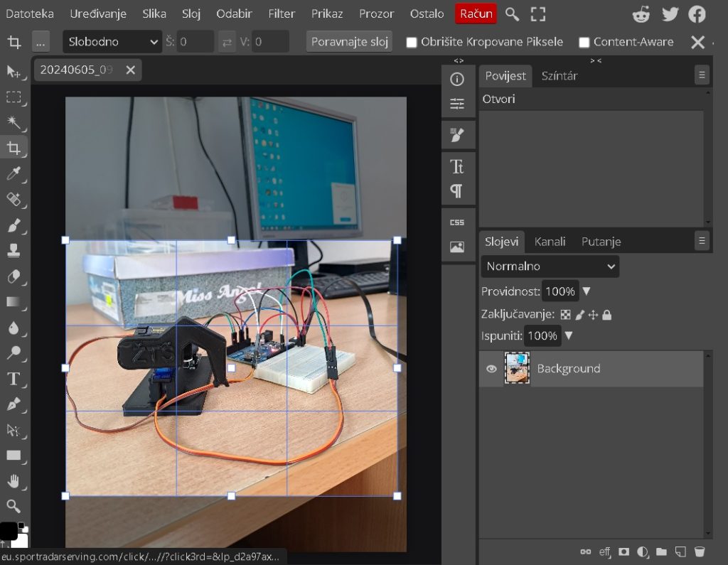Image resolution: width=728 pixels, height=565 pixels.
Task: Hide the Background layer with eye icon
Action: click(491, 369)
